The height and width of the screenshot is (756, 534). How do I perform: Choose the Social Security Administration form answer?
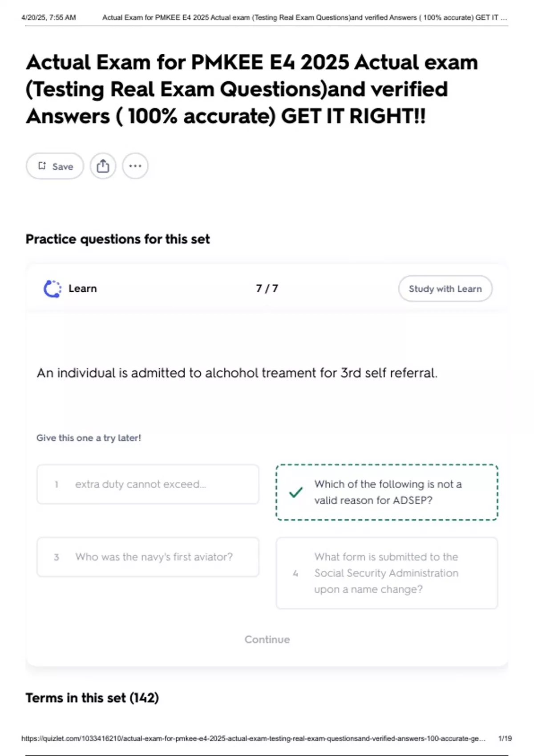coord(387,573)
